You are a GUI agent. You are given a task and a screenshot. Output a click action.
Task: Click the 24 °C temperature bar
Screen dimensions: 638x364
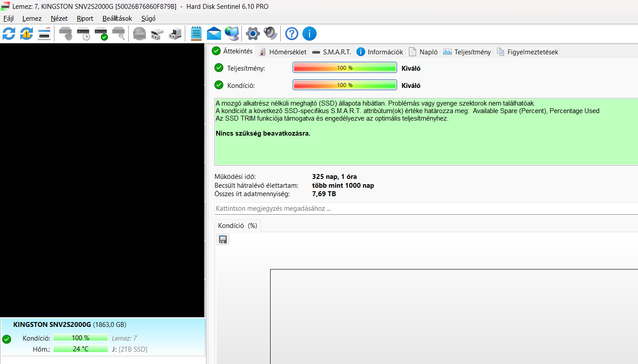coord(80,349)
